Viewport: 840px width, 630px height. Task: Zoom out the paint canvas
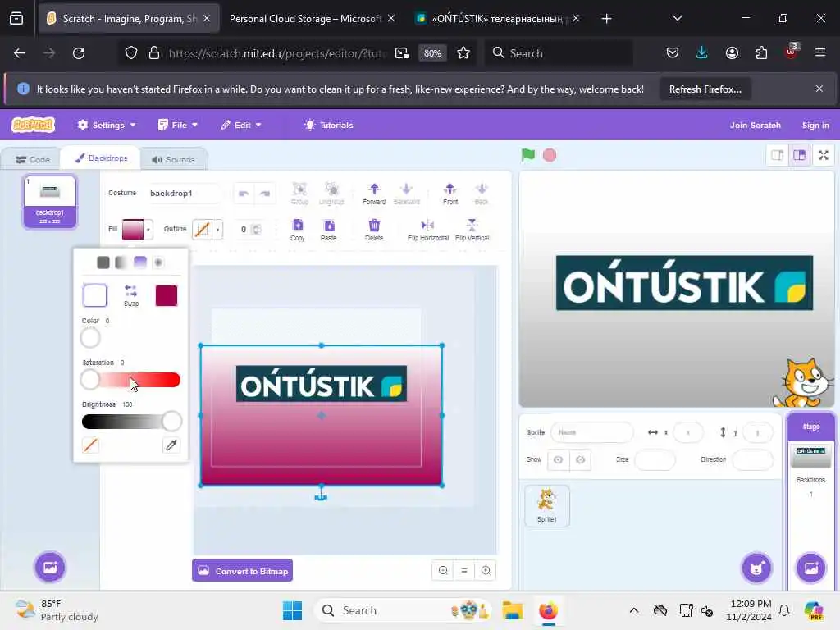tap(443, 571)
